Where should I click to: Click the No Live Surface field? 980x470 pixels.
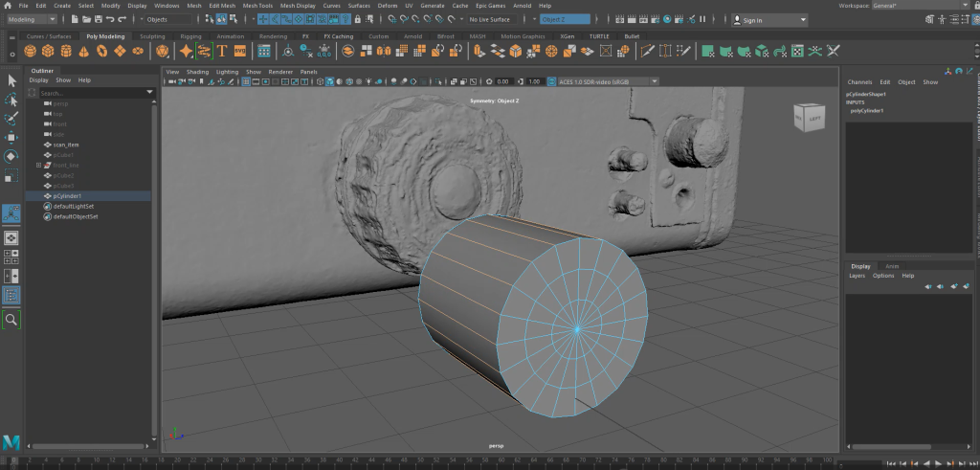pos(493,19)
